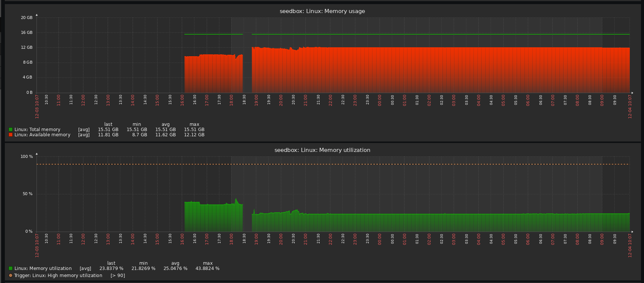Viewport: 644px width, 283px height.
Task: Click the green Memory utilization legend swatch
Action: click(10, 268)
